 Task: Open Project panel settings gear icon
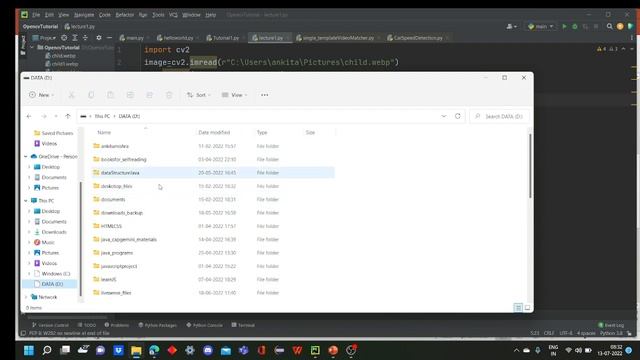pos(99,38)
